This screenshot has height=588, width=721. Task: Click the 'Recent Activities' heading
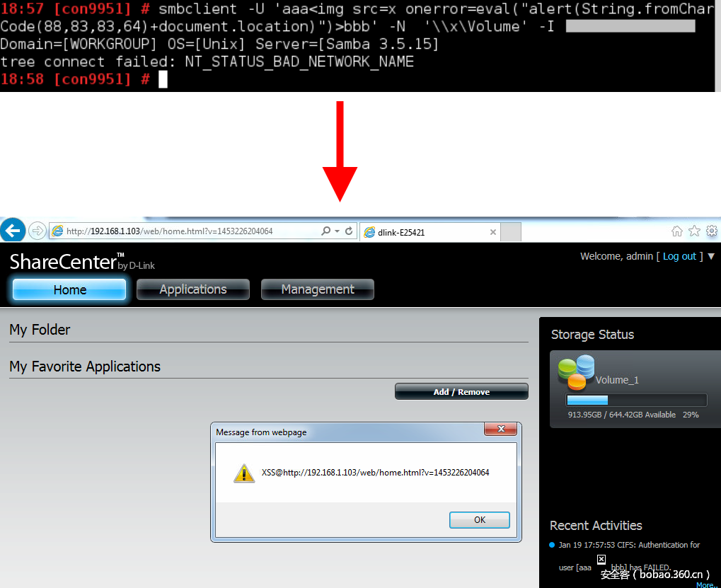pos(596,526)
